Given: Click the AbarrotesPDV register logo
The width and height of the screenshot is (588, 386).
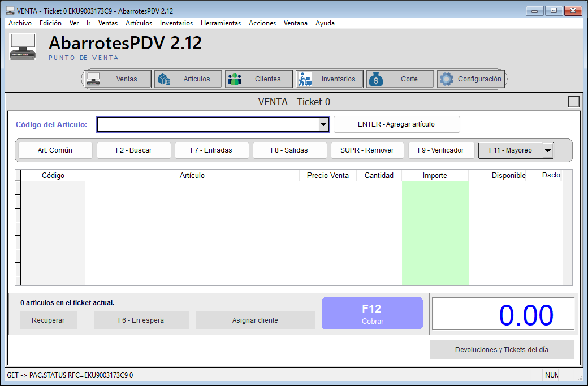Looking at the screenshot, I should point(23,47).
